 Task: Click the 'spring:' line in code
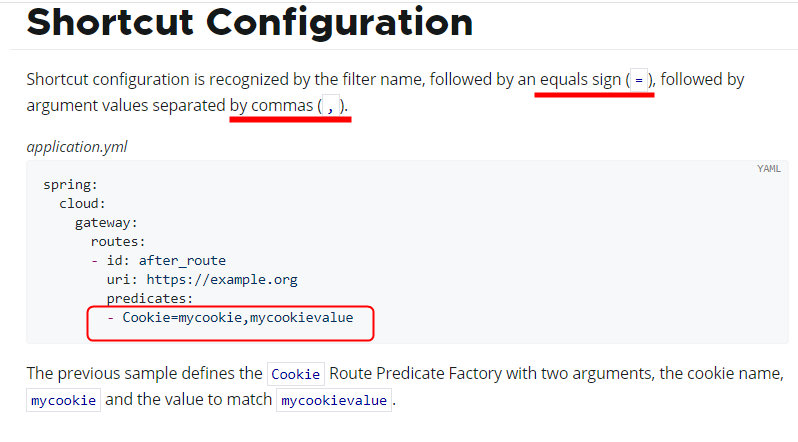(x=69, y=185)
